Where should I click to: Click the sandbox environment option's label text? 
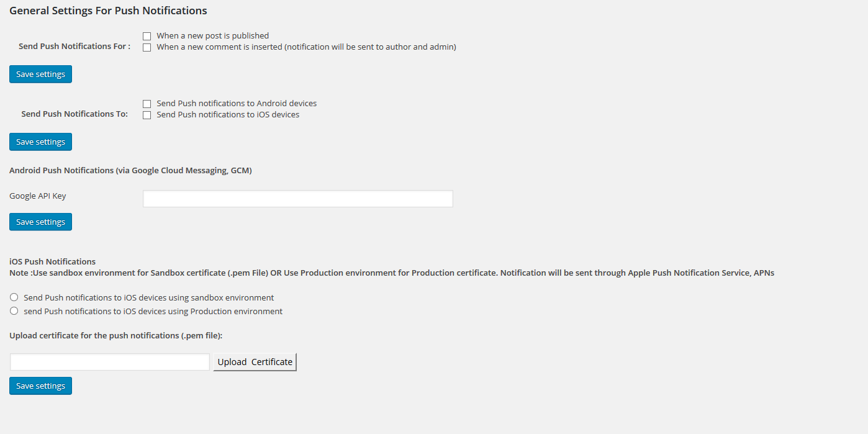(x=149, y=297)
